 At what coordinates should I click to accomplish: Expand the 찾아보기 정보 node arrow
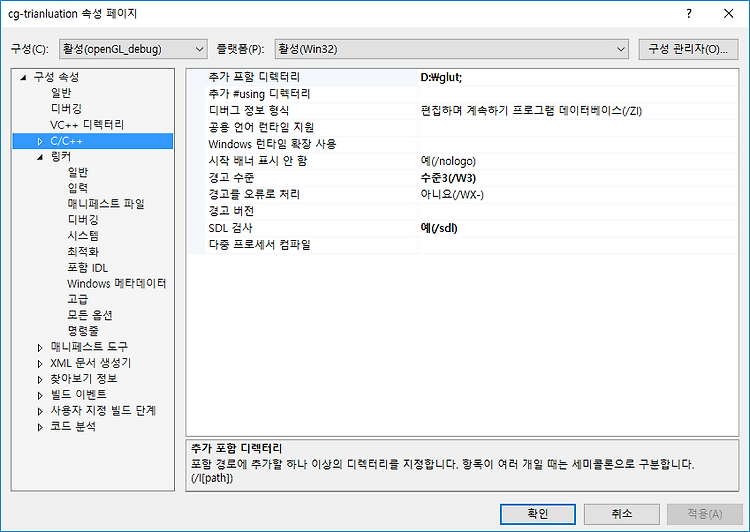[40, 379]
